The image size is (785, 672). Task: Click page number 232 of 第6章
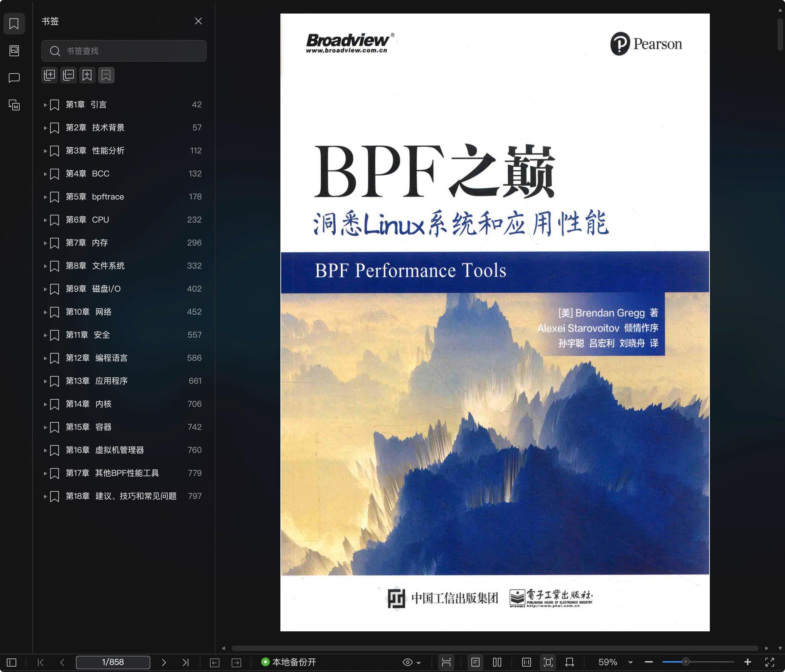pos(194,220)
